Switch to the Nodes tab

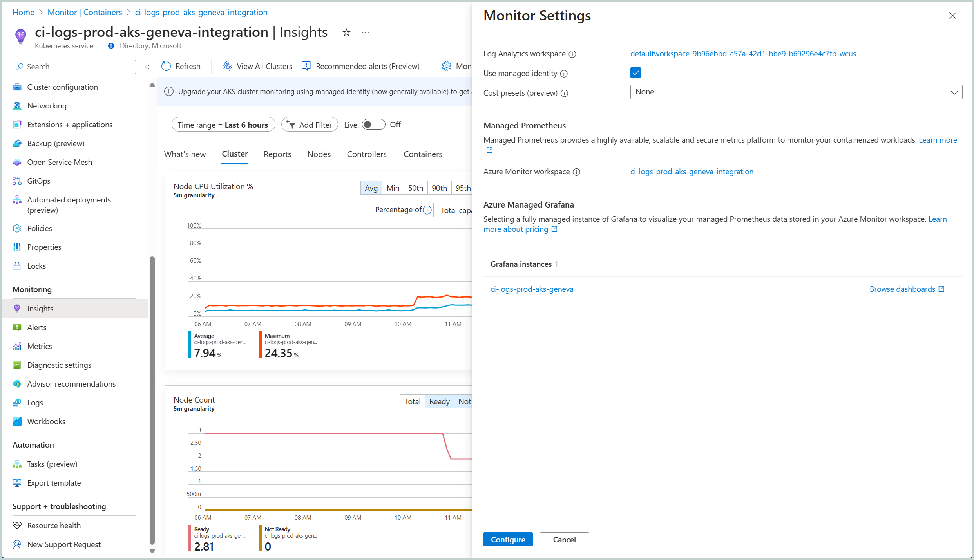coord(319,154)
